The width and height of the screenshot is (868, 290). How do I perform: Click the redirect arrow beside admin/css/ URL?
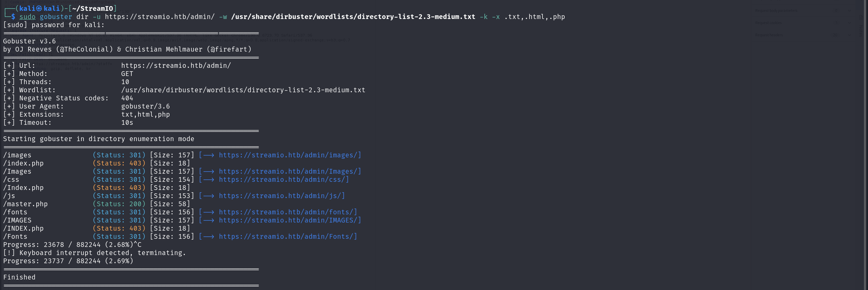point(208,180)
